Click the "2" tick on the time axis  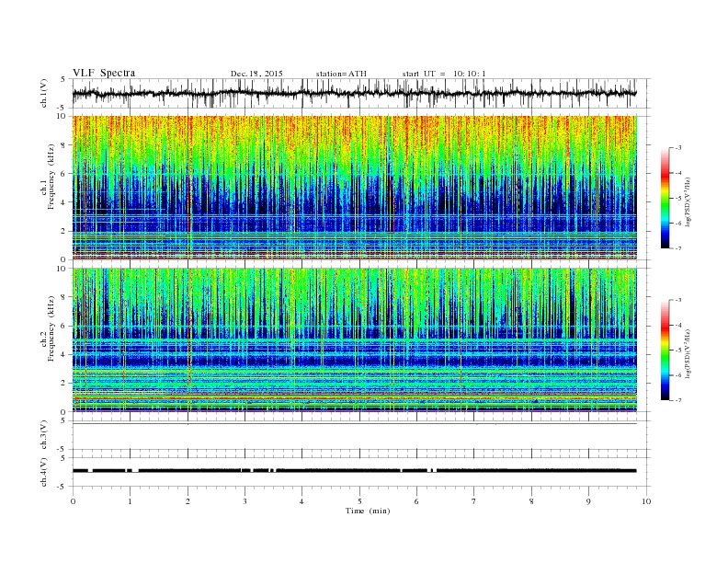pyautogui.click(x=188, y=501)
